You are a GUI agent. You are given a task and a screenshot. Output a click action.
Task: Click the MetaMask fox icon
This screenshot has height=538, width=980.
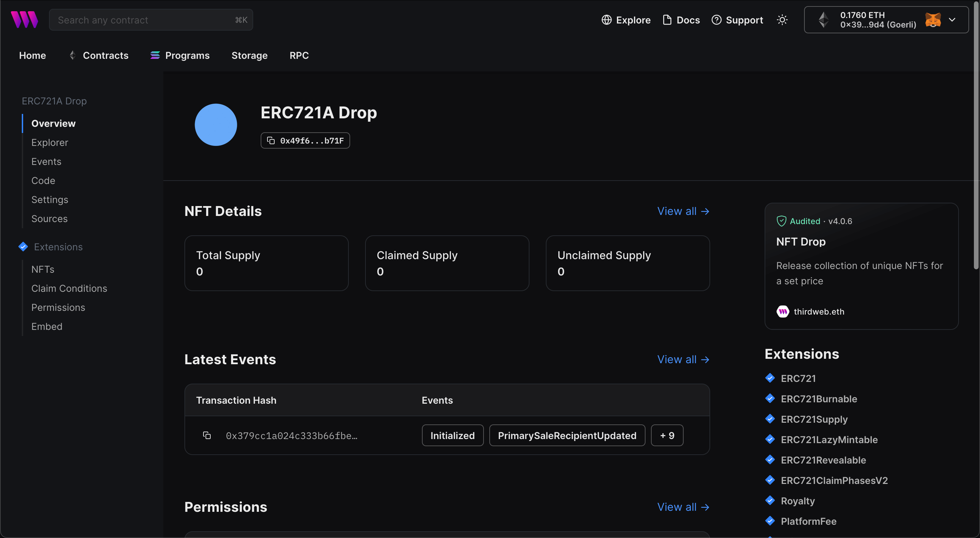[933, 20]
